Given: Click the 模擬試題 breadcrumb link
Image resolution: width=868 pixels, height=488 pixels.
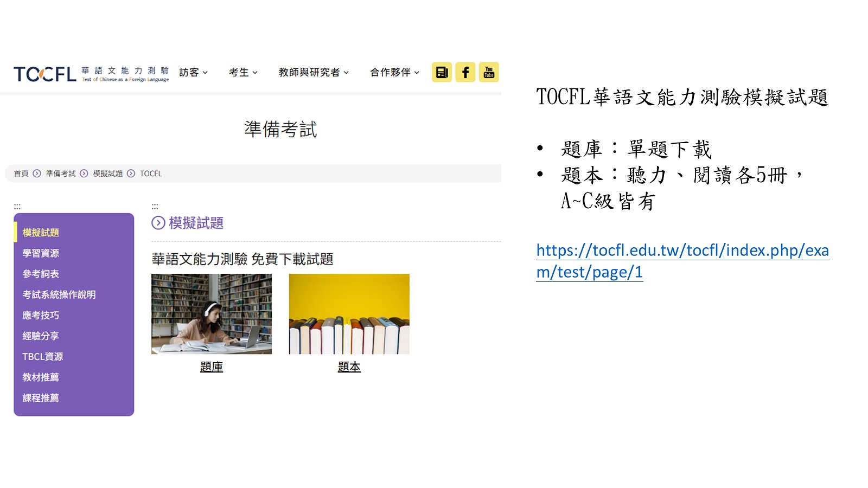Looking at the screenshot, I should [108, 174].
